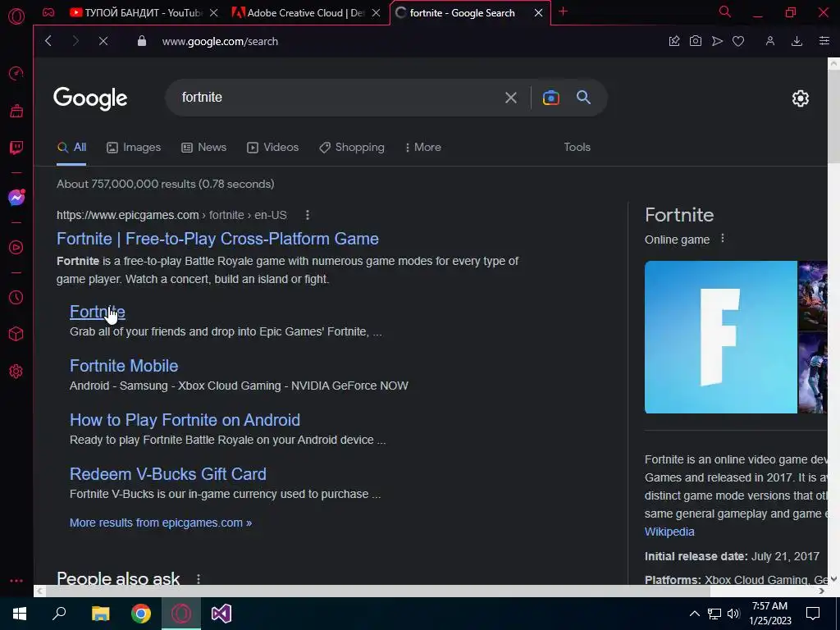This screenshot has height=630, width=840.
Task: Click the address bar URL
Action: pyautogui.click(x=220, y=41)
